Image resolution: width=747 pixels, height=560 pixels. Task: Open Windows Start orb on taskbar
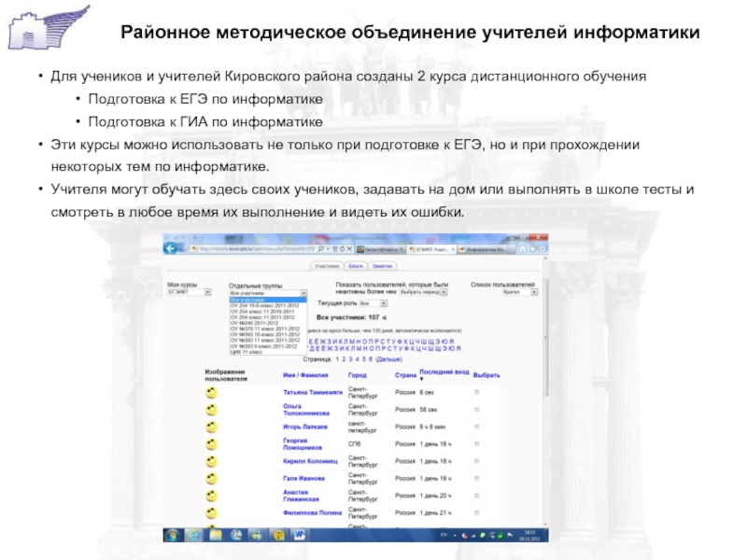tap(173, 535)
